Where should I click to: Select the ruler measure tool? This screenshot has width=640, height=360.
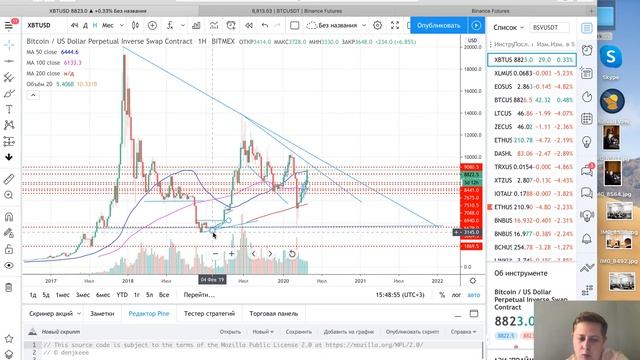coord(9,179)
